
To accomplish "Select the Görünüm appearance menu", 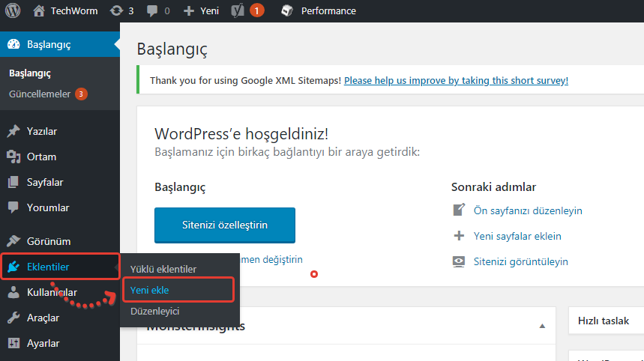I will click(49, 242).
